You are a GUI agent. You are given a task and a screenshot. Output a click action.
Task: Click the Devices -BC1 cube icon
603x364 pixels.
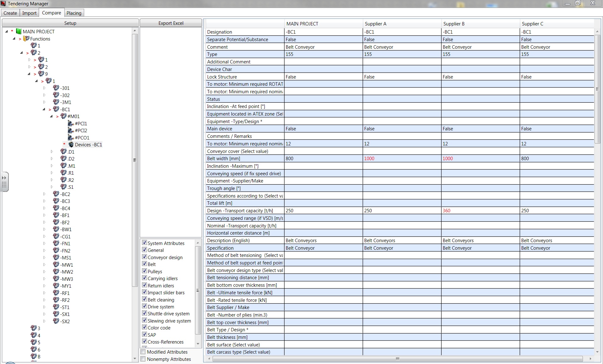click(71, 144)
